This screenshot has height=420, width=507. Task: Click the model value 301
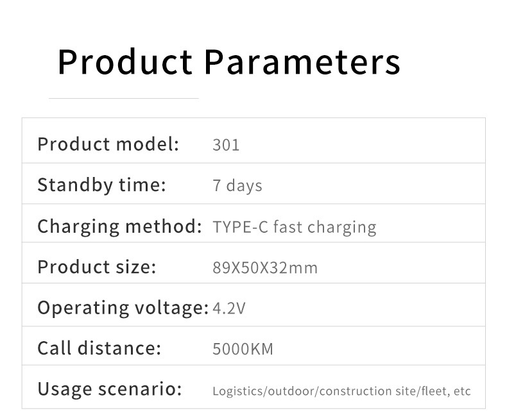226,145
